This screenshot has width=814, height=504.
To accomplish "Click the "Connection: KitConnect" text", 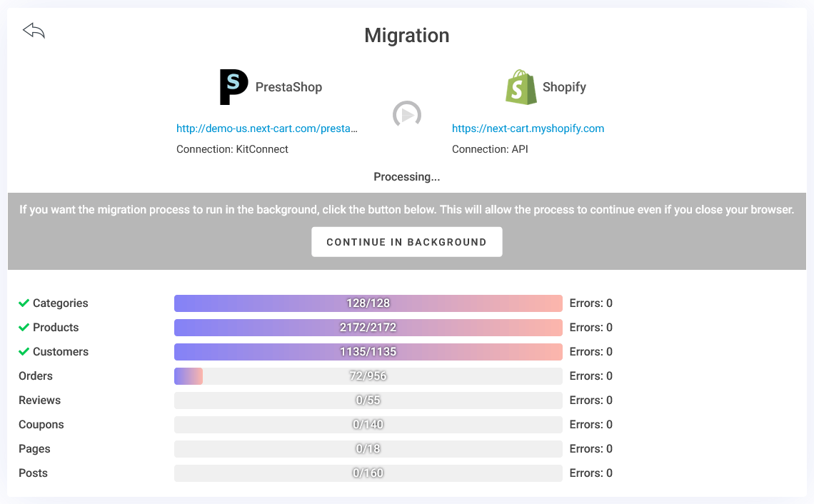I will click(x=232, y=149).
